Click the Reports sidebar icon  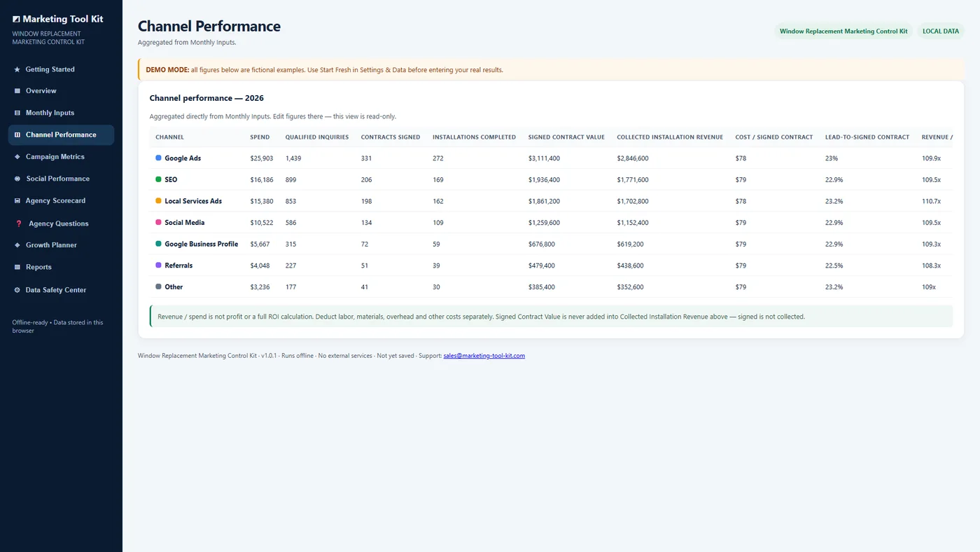(17, 267)
